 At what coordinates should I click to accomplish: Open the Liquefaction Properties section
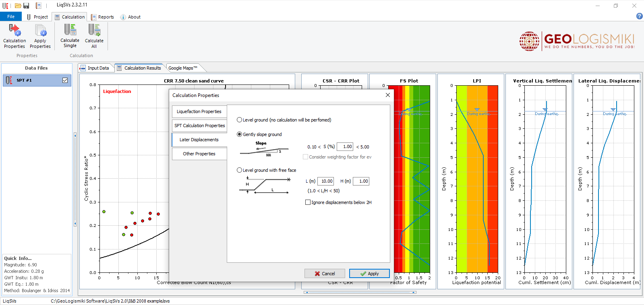point(199,111)
